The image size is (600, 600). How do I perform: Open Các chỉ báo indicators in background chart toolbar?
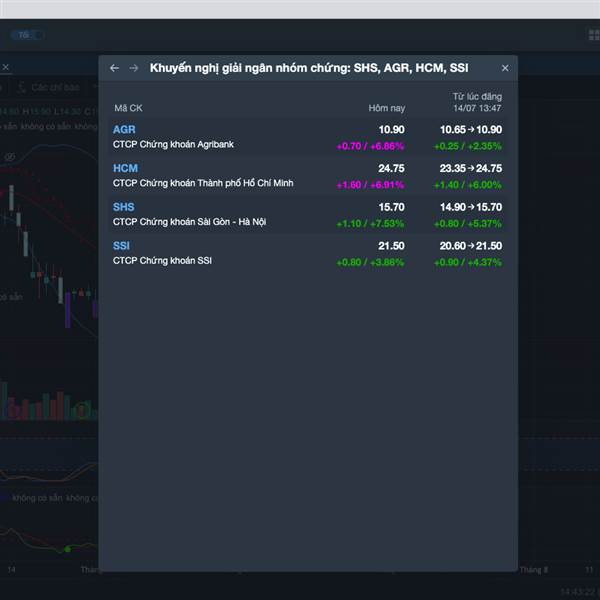click(49, 88)
